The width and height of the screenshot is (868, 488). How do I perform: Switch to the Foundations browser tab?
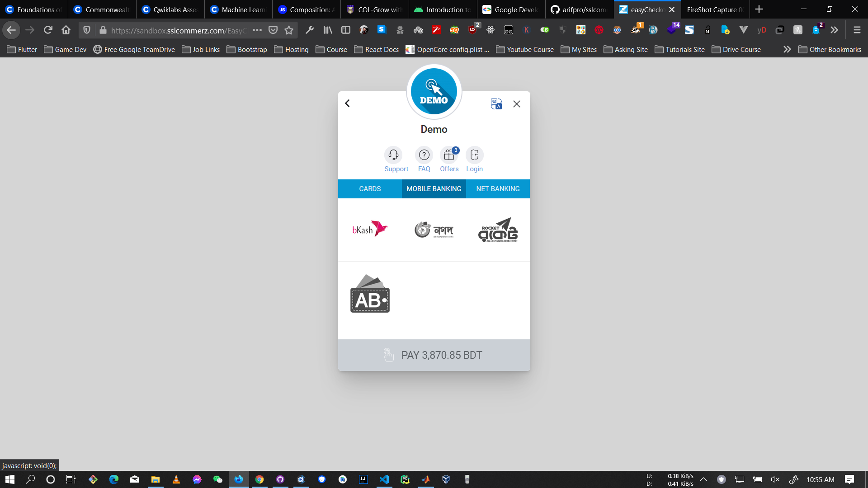point(34,9)
